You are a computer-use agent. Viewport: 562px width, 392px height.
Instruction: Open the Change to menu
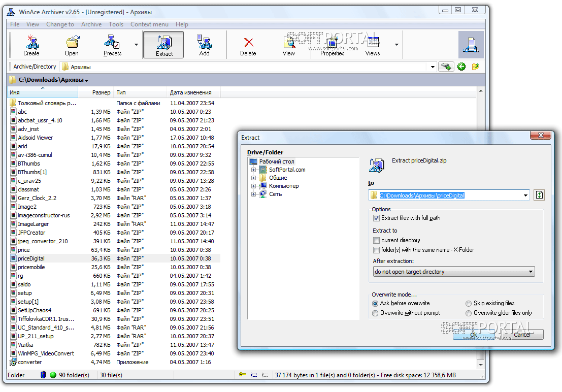tap(60, 24)
